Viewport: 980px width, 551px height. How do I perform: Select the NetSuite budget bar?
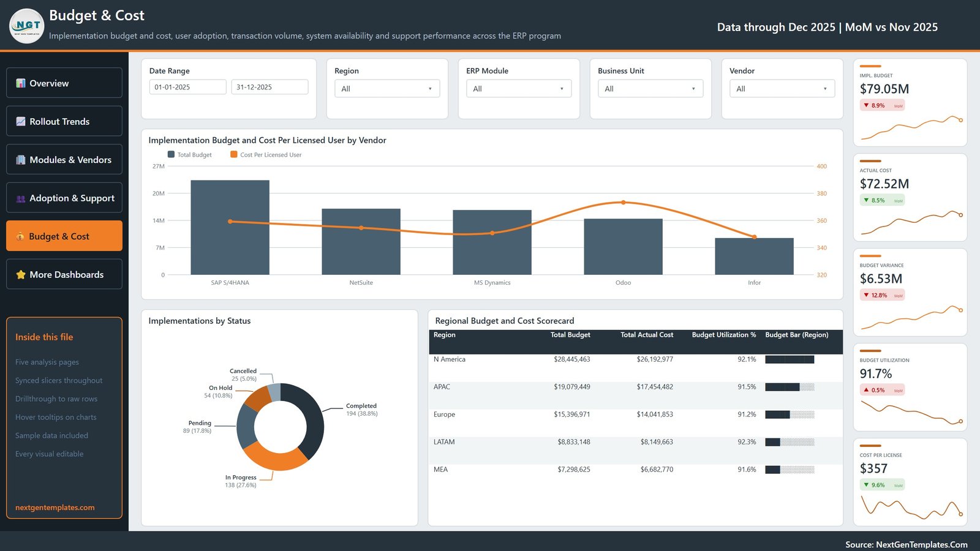coord(361,242)
